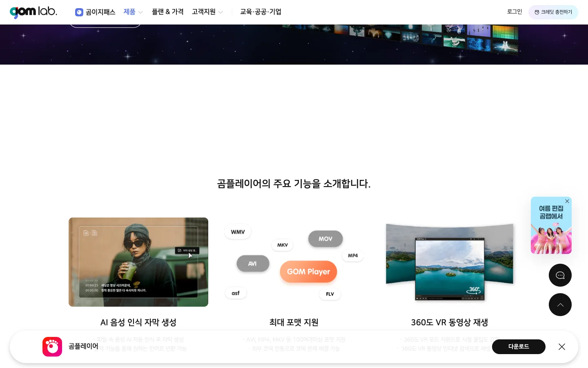Click the MP4 format tag

point(353,256)
